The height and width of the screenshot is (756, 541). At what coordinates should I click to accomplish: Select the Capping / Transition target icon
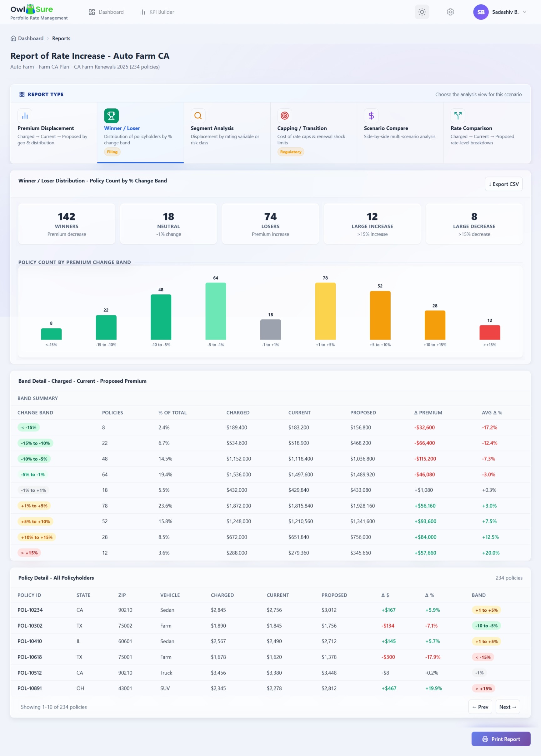coord(284,116)
